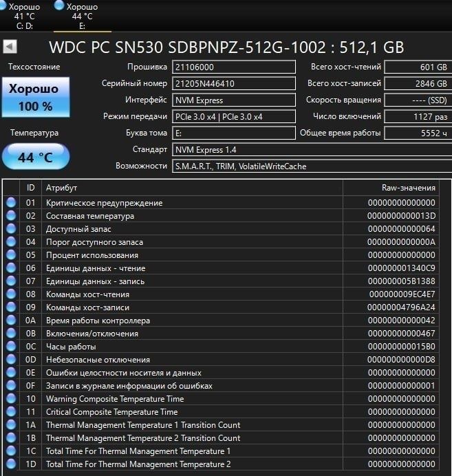Click power-on hours value 5552 ч
Screen dimensions: 452x476
pos(418,133)
